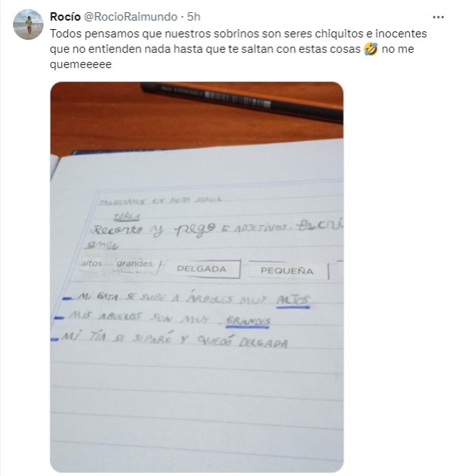The width and height of the screenshot is (458, 476).
Task: Open the display name Rocío
Action: (x=65, y=17)
